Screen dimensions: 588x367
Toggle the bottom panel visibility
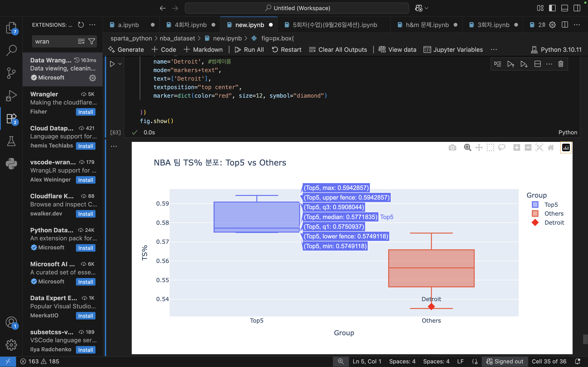coord(564,8)
